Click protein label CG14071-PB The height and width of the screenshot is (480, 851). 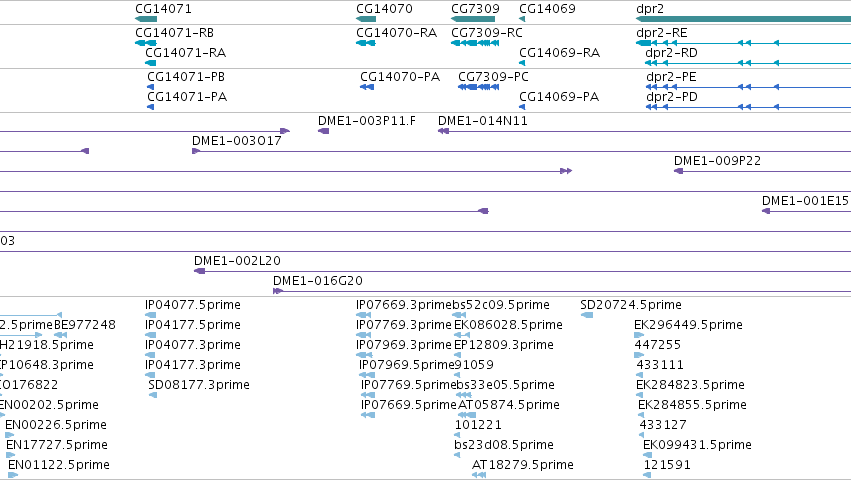186,77
